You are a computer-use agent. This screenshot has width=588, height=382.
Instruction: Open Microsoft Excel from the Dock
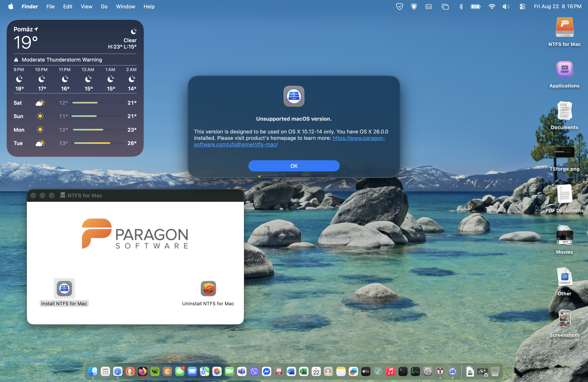304,371
